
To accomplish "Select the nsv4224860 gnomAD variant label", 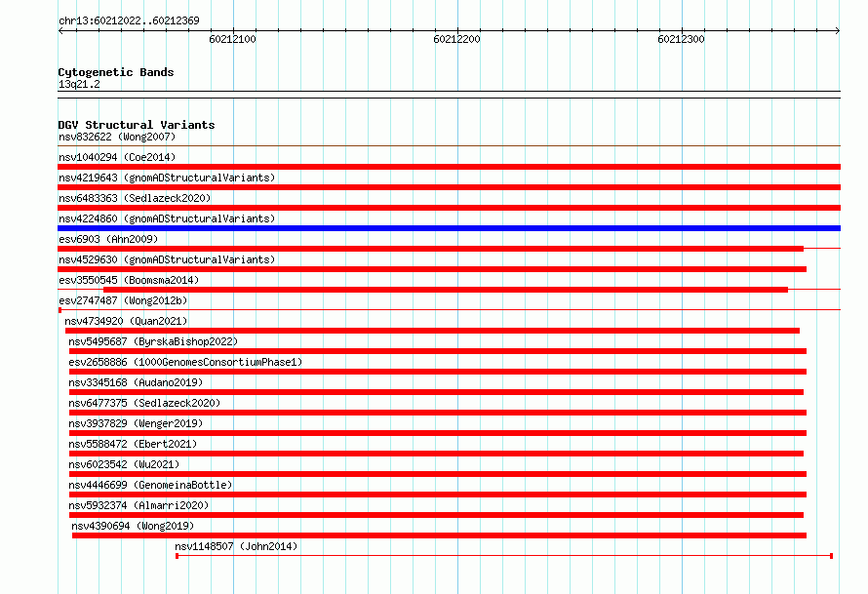I will [167, 218].
